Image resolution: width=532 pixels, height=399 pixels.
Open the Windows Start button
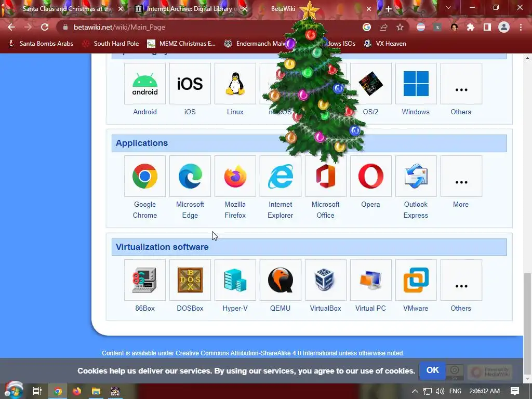[x=13, y=391]
